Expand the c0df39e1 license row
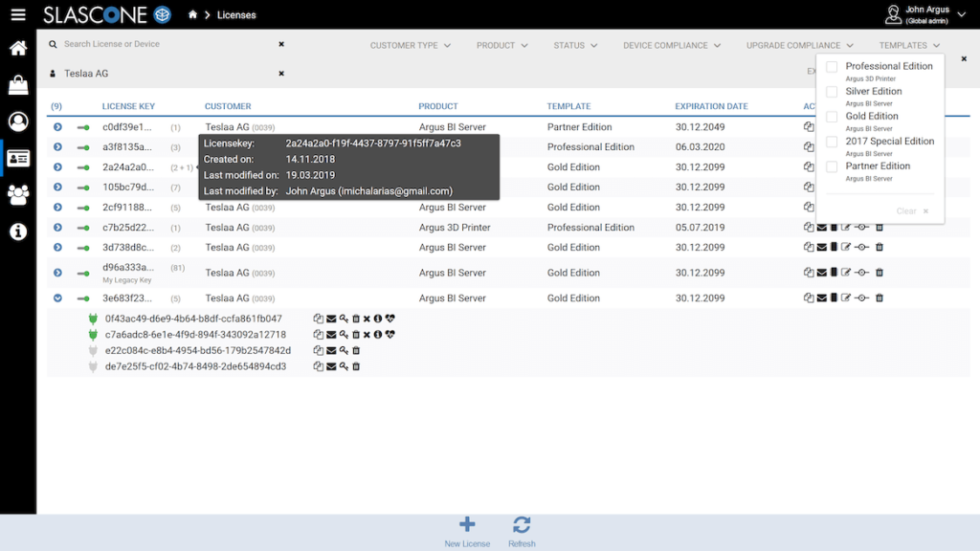Screen dimensions: 980x551 (57, 127)
